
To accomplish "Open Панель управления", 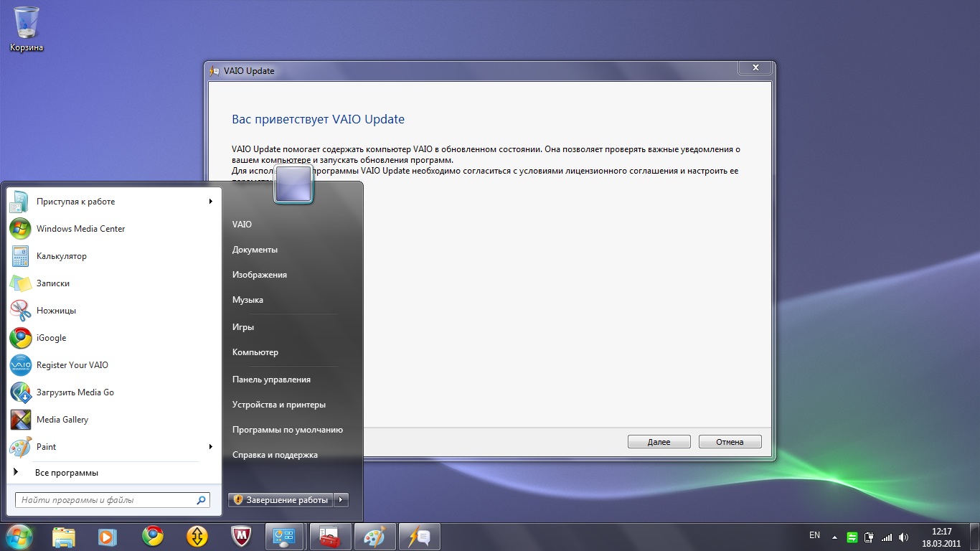I will click(x=271, y=380).
